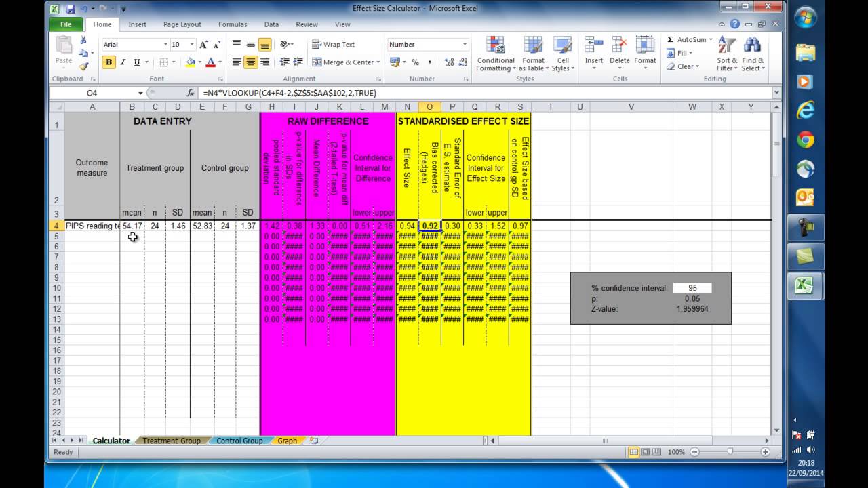Center text horizontally in cell

pos(251,62)
